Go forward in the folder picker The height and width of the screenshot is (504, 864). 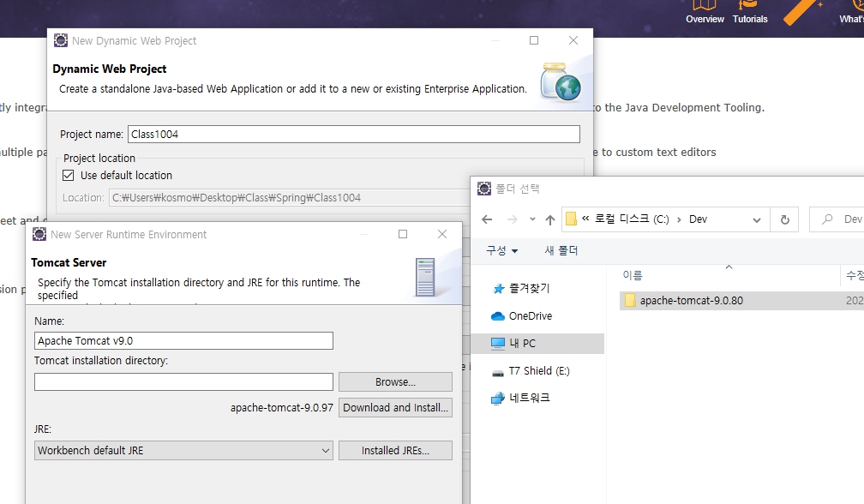(x=513, y=219)
